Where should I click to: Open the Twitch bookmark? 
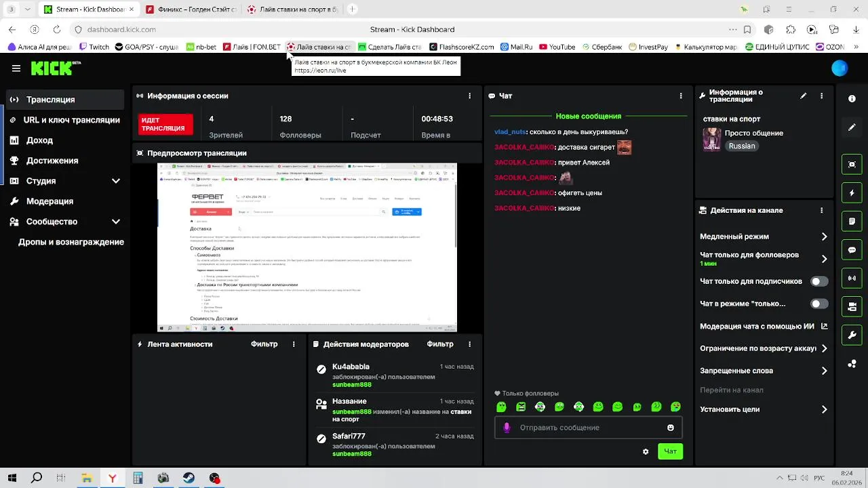click(x=94, y=47)
